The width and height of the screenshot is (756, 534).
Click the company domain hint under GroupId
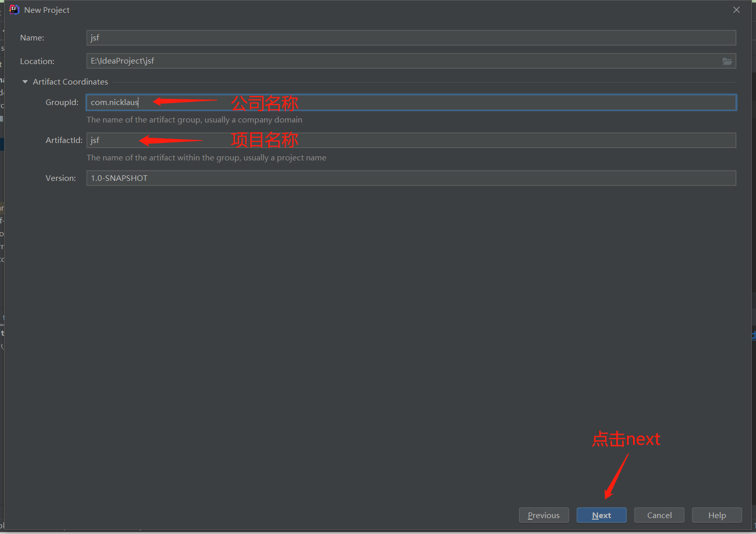tap(195, 119)
